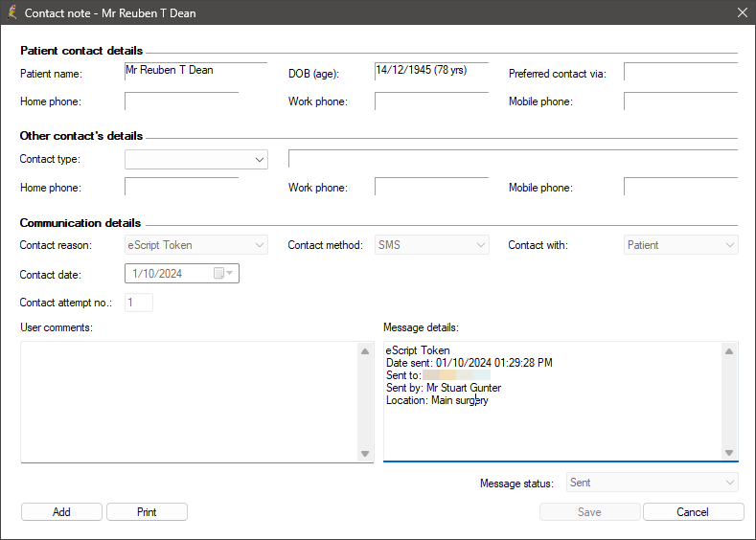The width and height of the screenshot is (756, 540).
Task: Click the Message details scroll down arrow
Action: [x=729, y=452]
